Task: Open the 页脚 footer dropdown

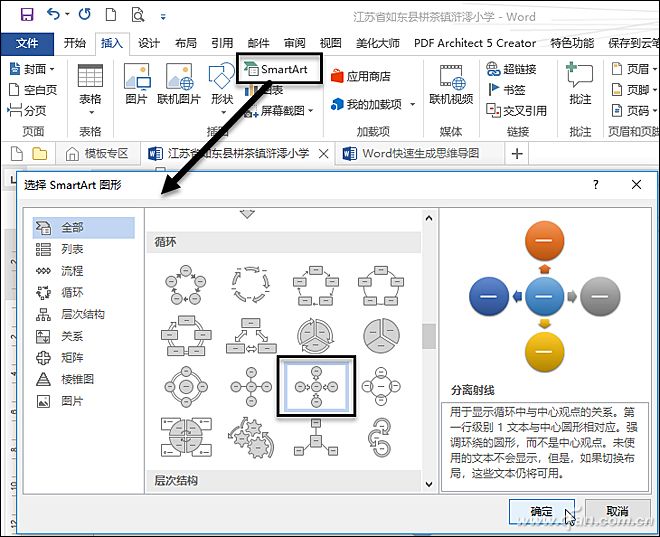Action: point(634,90)
